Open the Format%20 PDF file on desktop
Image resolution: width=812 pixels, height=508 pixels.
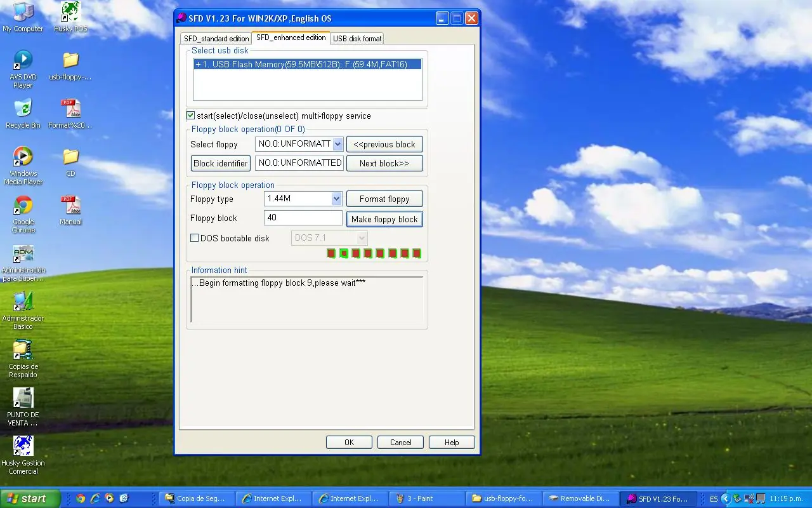click(70, 114)
